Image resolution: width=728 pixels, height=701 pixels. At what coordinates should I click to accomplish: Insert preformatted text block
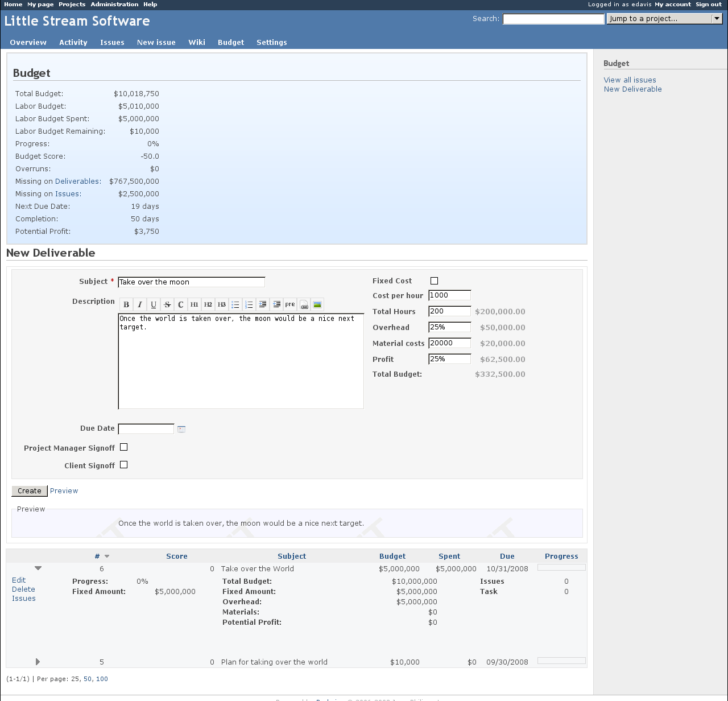tap(290, 304)
